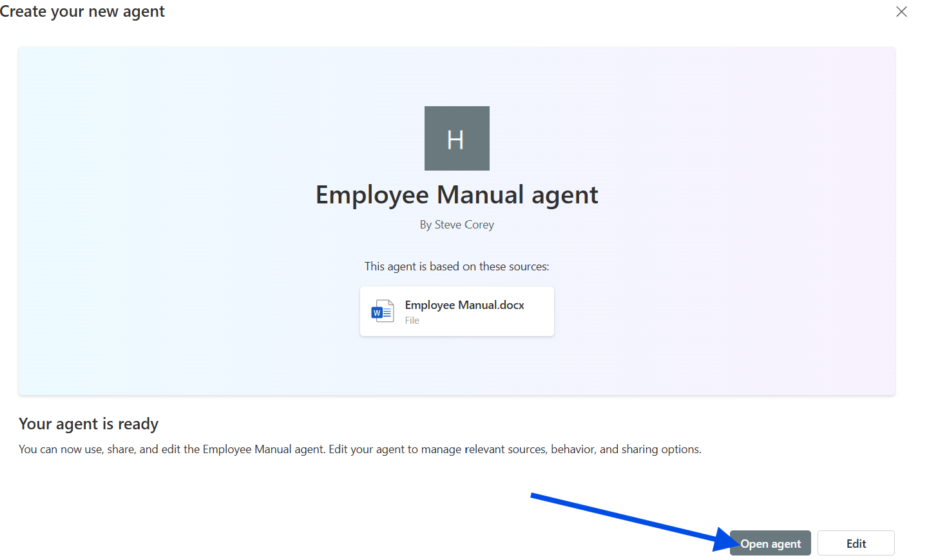Click the "File" label under the document name
929x560 pixels.
[x=412, y=320]
